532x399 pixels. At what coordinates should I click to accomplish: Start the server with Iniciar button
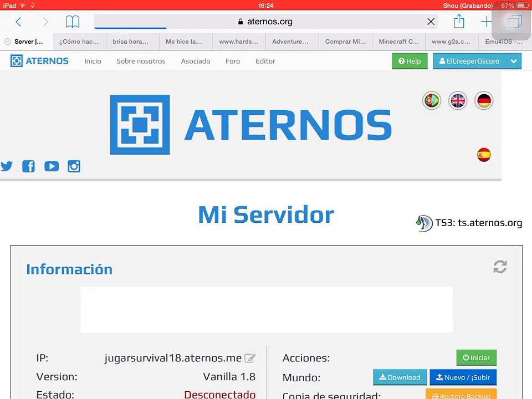[477, 357]
